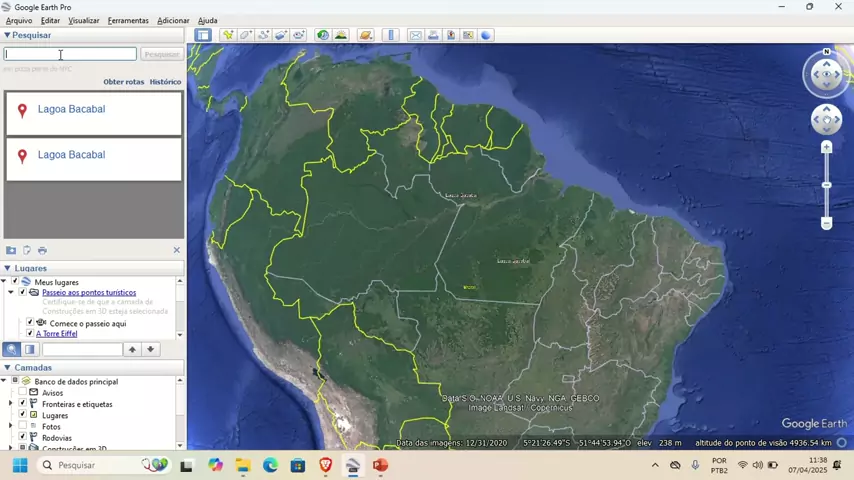Collapse Banco de dados principal node

4,381
